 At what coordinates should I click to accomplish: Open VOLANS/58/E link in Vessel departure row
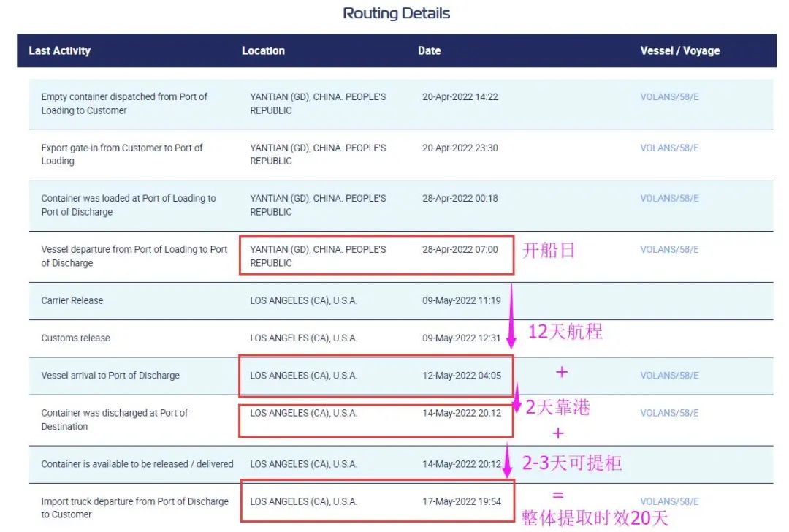click(x=669, y=250)
